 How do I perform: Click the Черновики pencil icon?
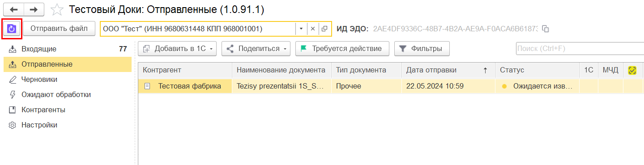(13, 80)
